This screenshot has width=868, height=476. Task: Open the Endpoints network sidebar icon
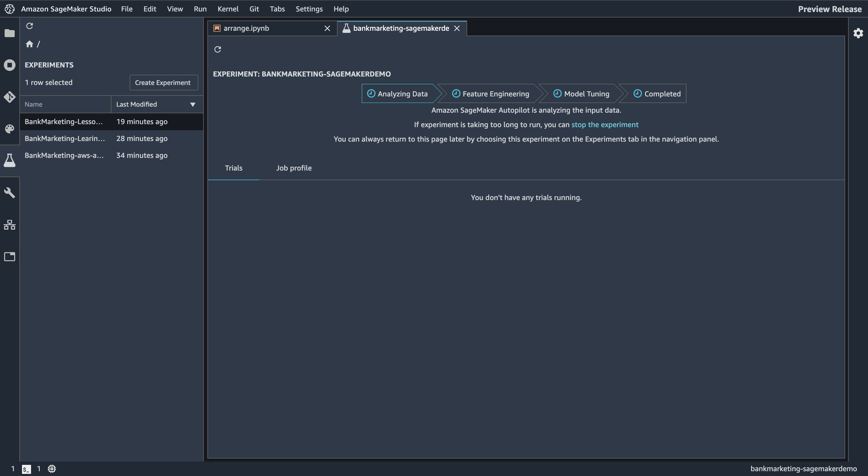click(9, 225)
